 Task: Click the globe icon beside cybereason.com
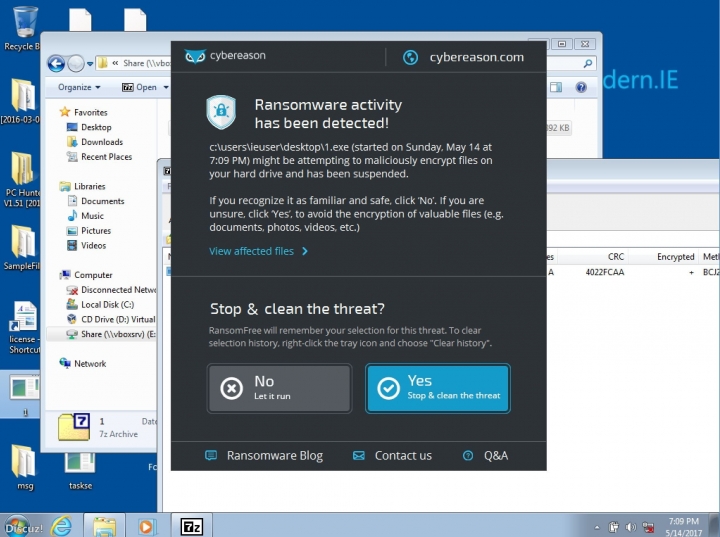(410, 57)
